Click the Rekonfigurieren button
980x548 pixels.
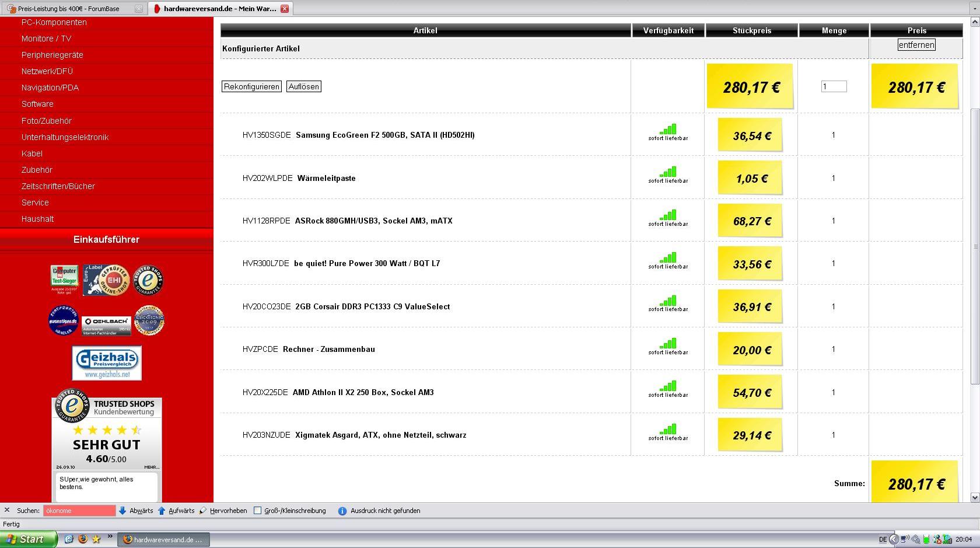point(251,86)
